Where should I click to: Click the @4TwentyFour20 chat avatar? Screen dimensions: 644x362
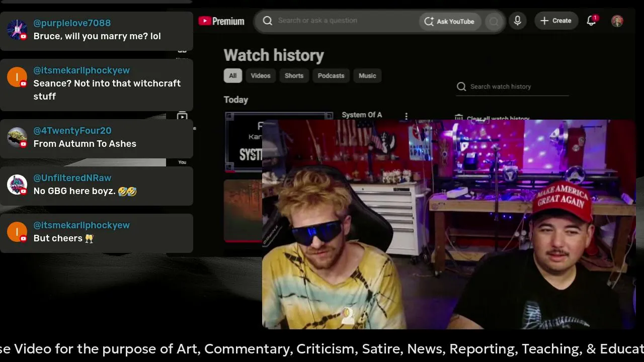coord(17,137)
